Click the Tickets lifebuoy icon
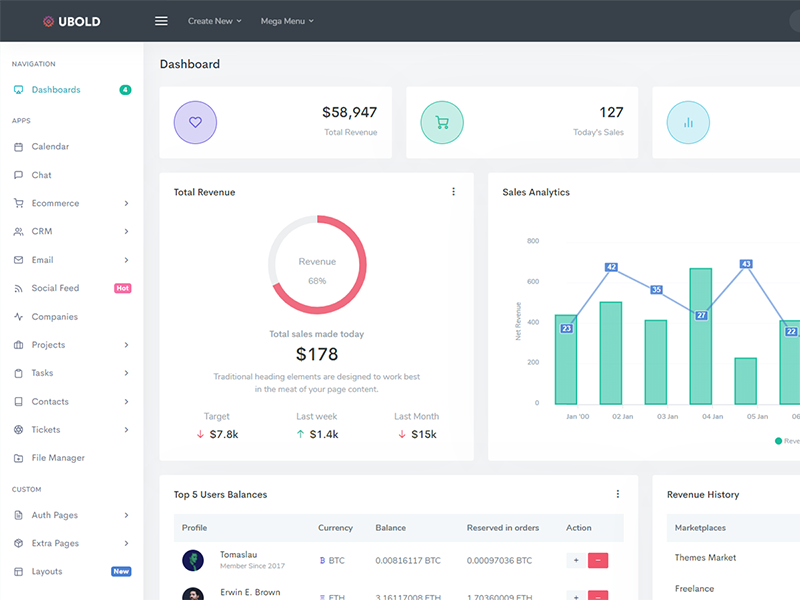 [18, 430]
